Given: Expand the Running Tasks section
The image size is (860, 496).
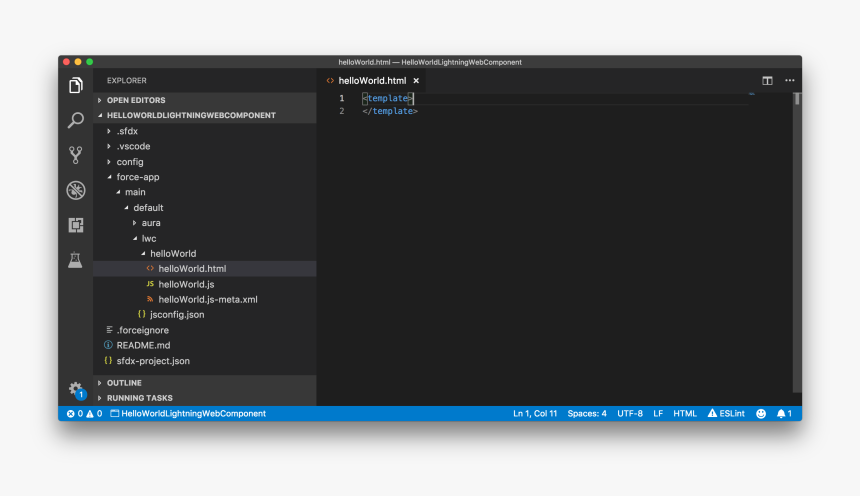Looking at the screenshot, I should click(99, 398).
